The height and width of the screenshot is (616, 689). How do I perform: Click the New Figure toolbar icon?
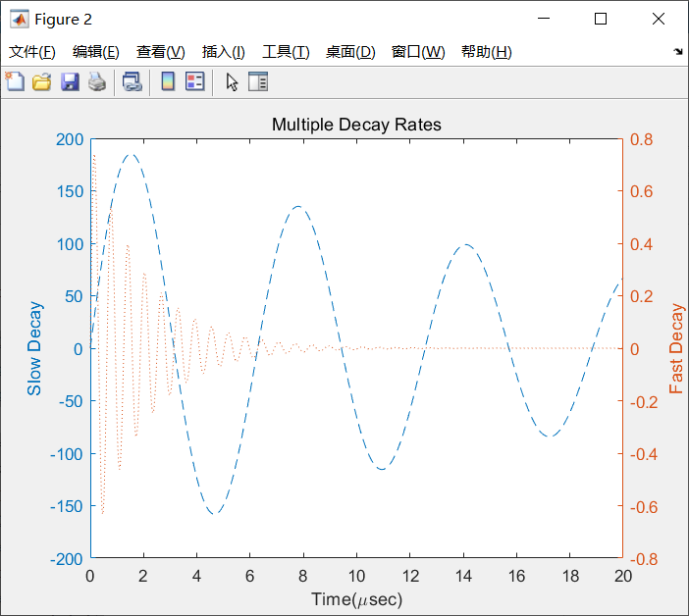pyautogui.click(x=15, y=82)
